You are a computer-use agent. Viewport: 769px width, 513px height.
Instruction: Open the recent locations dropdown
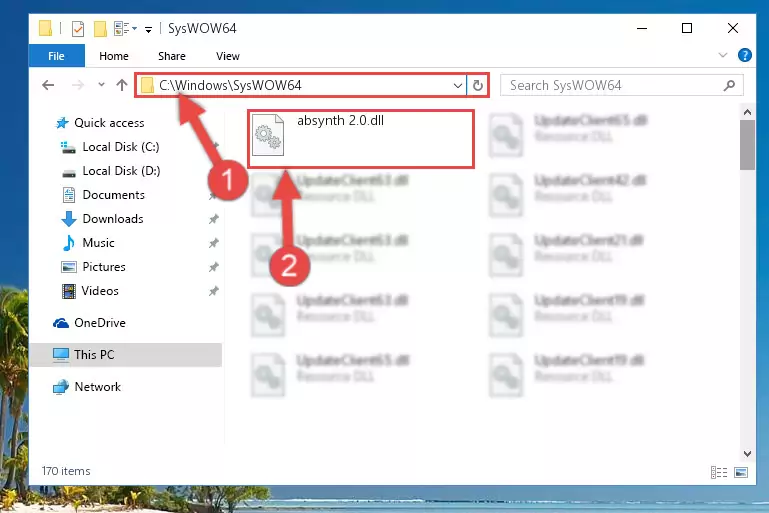(101, 85)
